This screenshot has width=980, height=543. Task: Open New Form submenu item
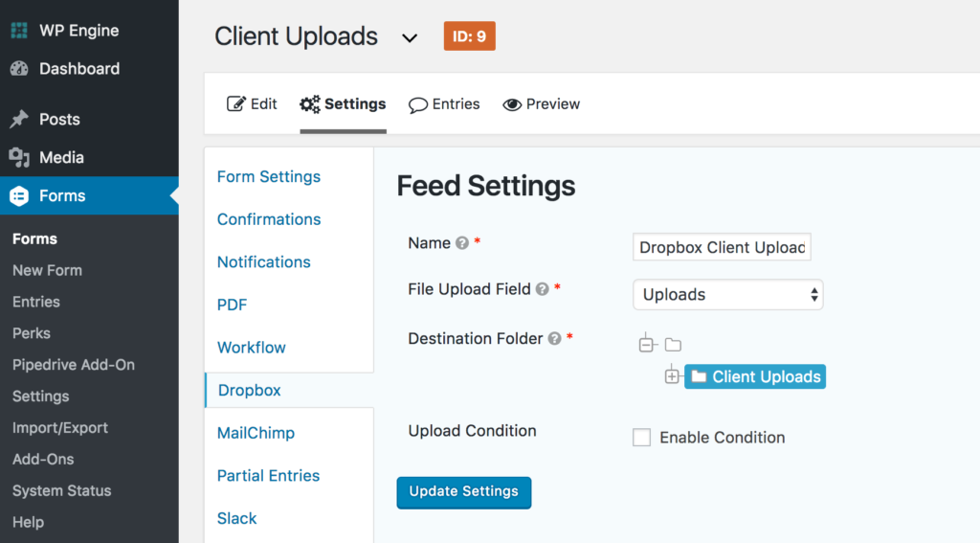pyautogui.click(x=48, y=270)
